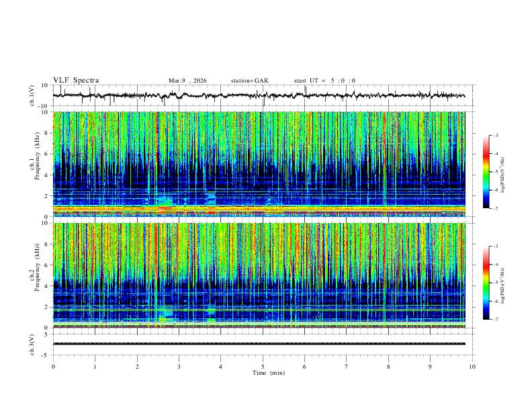Click the 'start UT = 5 :0 :0' text

pos(324,81)
